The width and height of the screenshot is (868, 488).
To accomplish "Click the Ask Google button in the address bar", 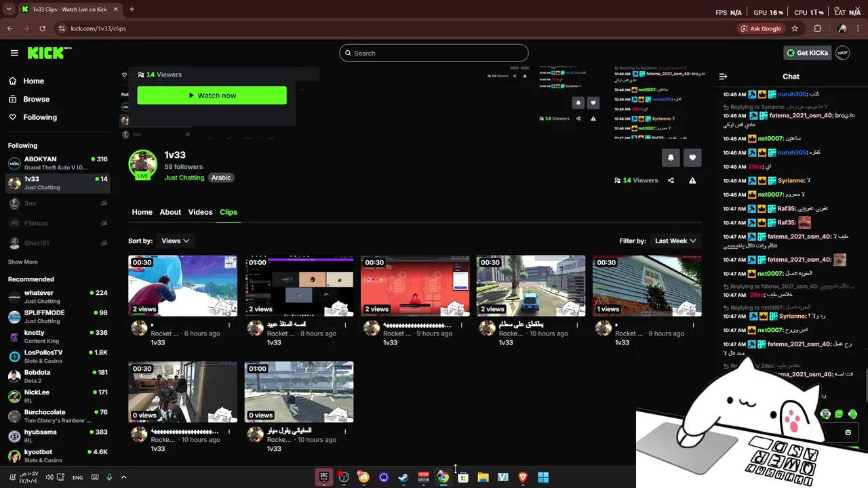I will coord(761,28).
